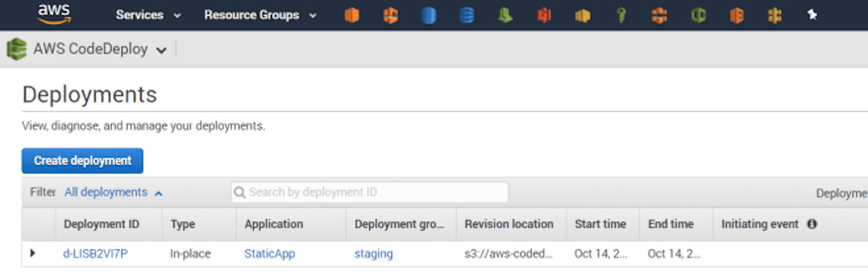Screen dimensions: 868x278
Task: Open the StaticApp application link
Action: pyautogui.click(x=269, y=254)
